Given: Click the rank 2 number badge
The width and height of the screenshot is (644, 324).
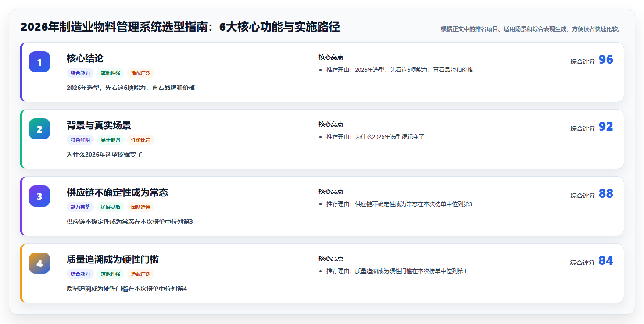Looking at the screenshot, I should [x=39, y=129].
